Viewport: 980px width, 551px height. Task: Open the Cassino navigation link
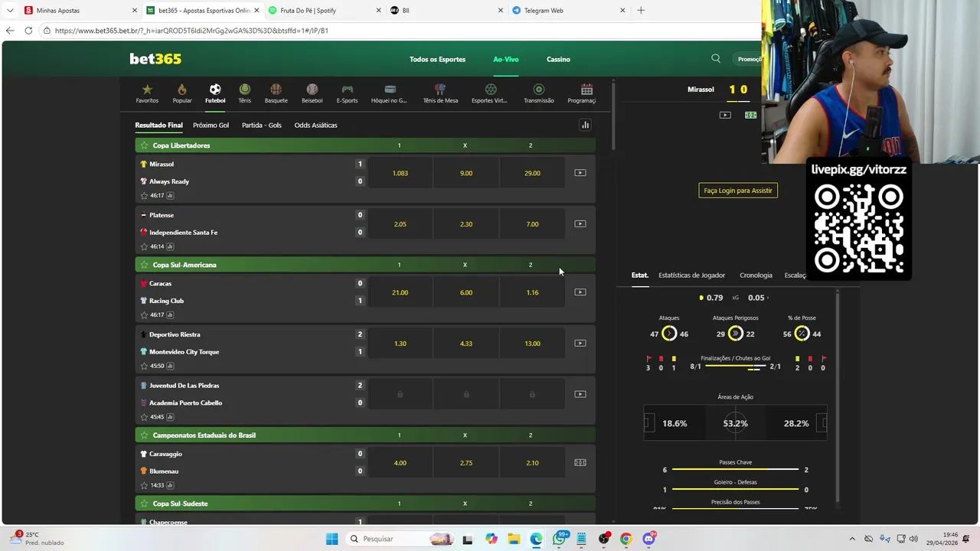(558, 60)
